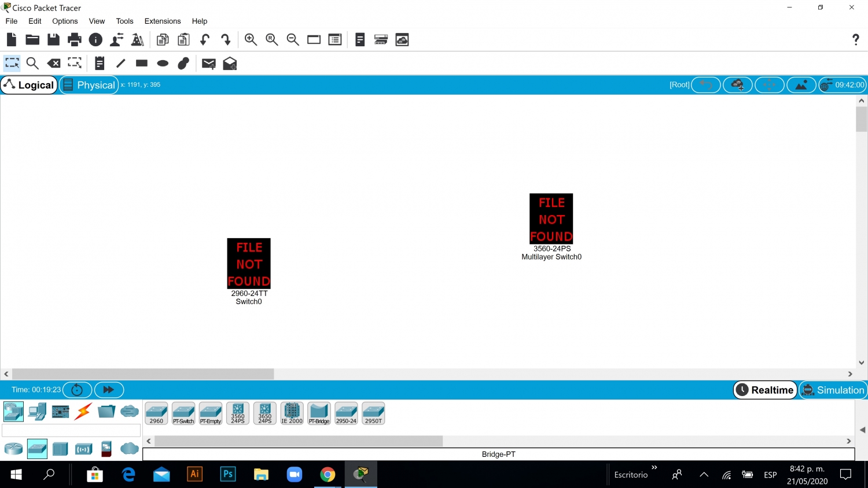Open the environment time 09:42:00 button
The width and height of the screenshot is (868, 488).
[x=843, y=85]
